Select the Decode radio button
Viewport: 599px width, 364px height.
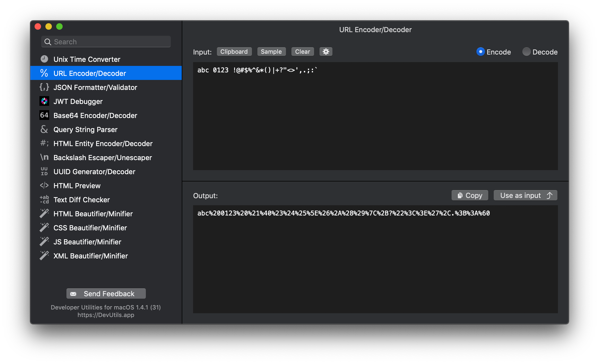coord(526,52)
